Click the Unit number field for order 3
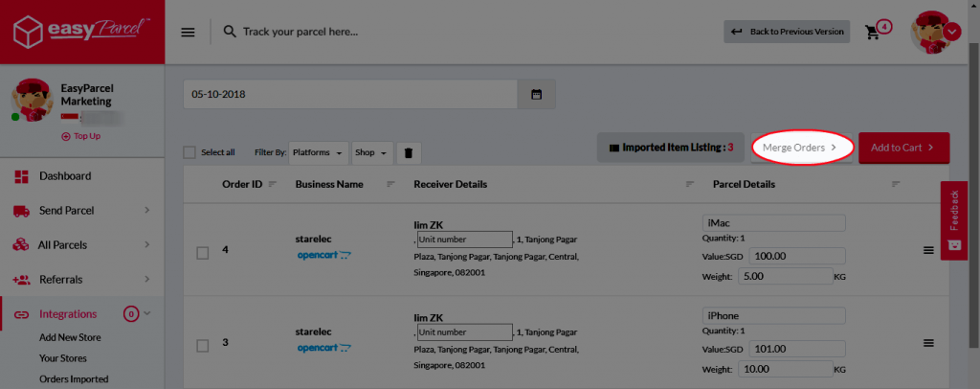Screen dimensions: 980x389 [464, 332]
